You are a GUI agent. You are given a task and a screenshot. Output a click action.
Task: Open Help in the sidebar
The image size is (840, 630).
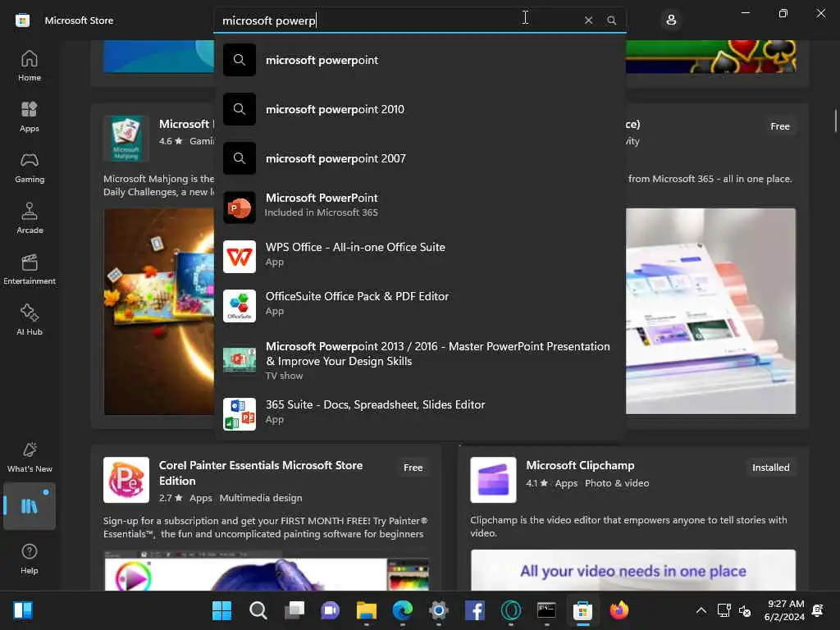[30, 559]
